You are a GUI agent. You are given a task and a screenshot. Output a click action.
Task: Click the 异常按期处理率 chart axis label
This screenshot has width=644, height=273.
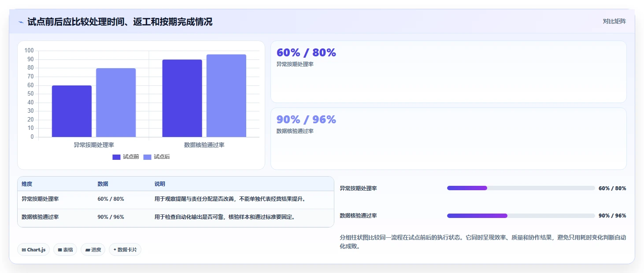click(x=94, y=145)
